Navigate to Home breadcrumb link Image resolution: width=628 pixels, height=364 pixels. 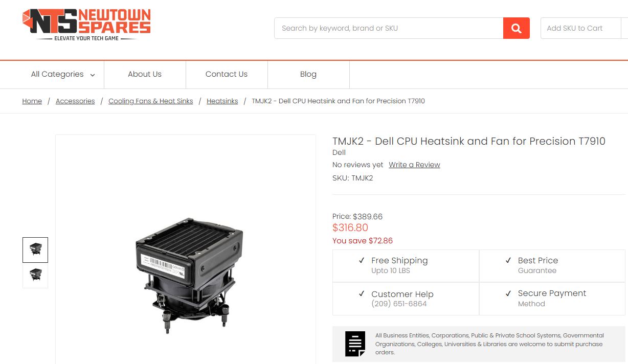coord(32,101)
